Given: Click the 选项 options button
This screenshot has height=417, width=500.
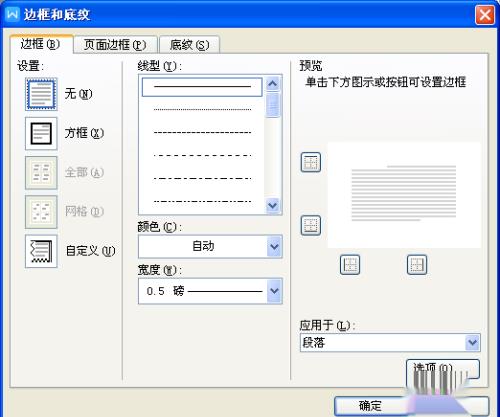Looking at the screenshot, I should pyautogui.click(x=443, y=369).
